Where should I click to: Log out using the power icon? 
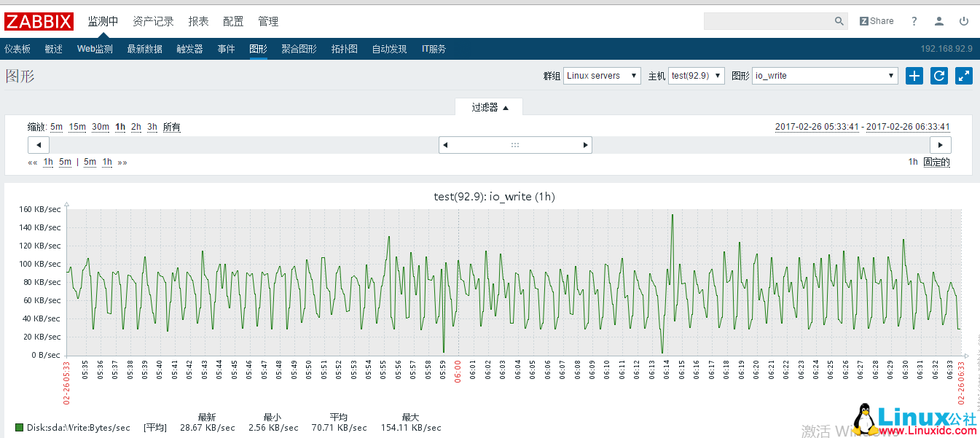[963, 21]
